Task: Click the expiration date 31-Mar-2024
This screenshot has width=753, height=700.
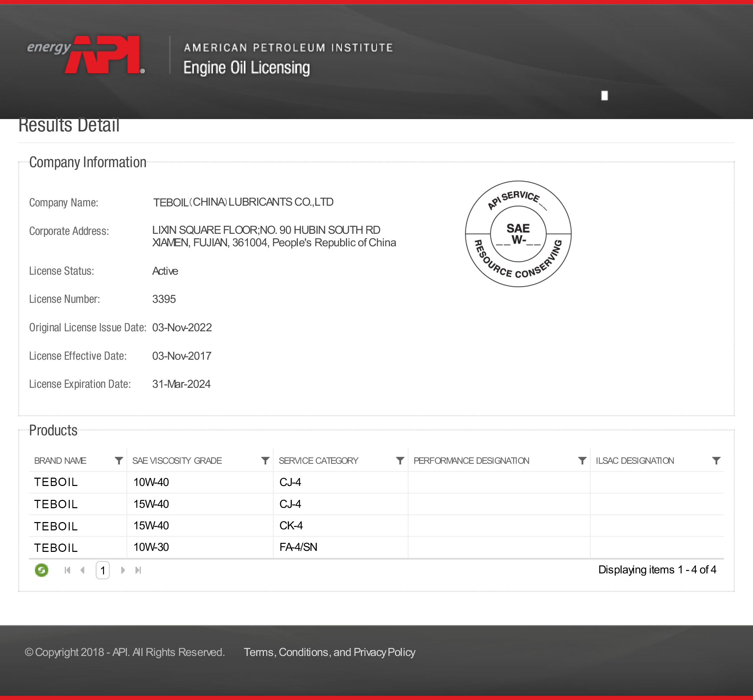Action: [181, 384]
